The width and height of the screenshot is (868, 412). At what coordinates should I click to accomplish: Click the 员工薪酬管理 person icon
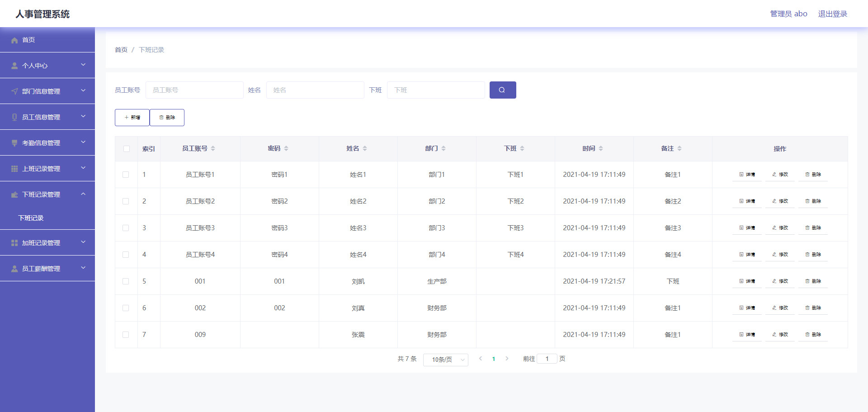tap(14, 269)
